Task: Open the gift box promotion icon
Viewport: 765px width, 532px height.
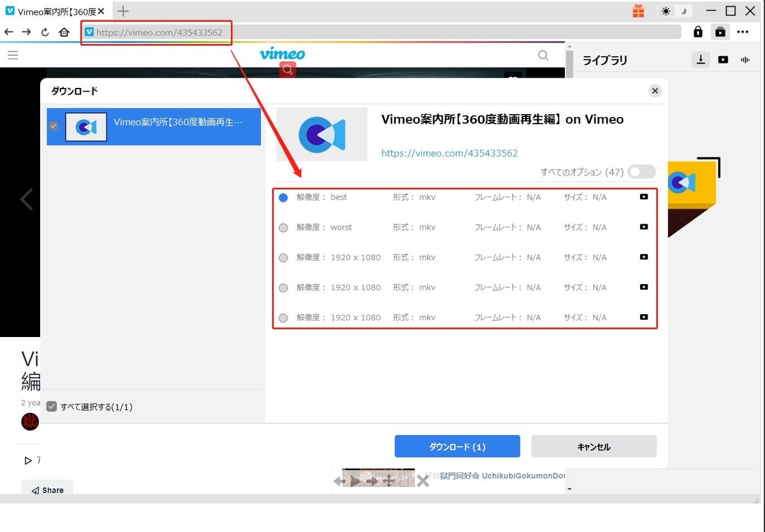Action: pyautogui.click(x=638, y=11)
